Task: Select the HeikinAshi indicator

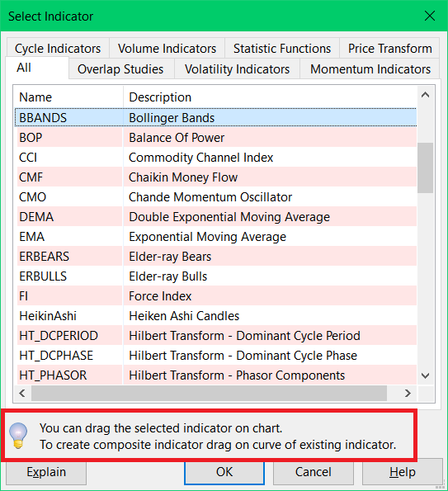Action: coord(215,316)
